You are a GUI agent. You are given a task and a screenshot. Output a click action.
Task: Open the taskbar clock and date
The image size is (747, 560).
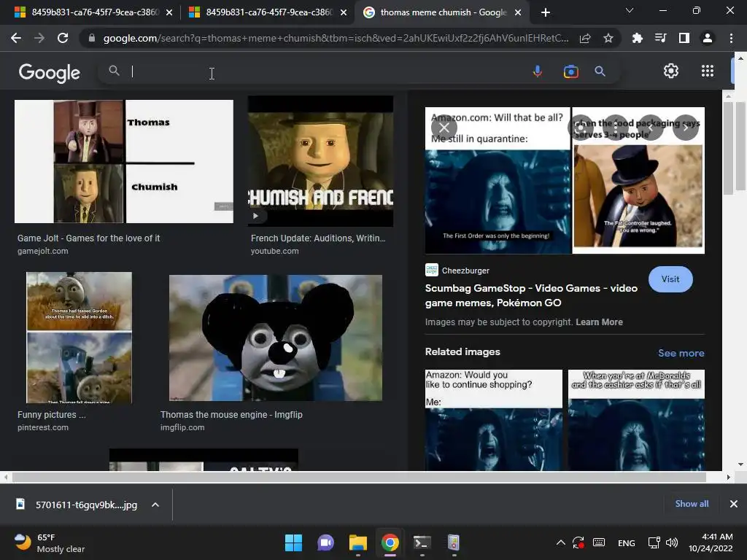(x=711, y=542)
